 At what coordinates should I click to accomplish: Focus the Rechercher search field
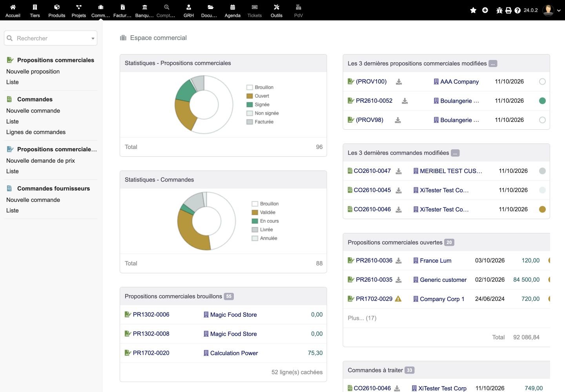click(x=51, y=38)
